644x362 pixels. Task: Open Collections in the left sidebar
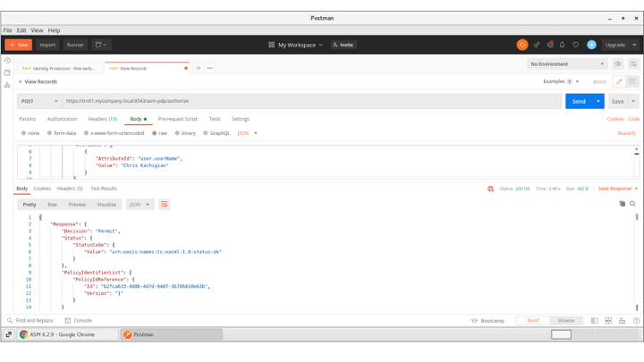pyautogui.click(x=7, y=72)
